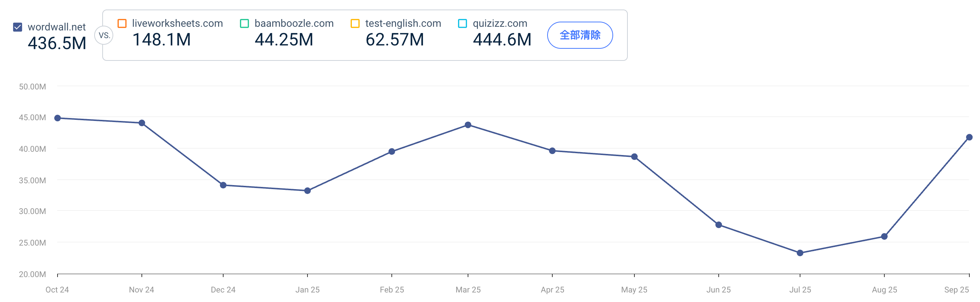This screenshot has width=980, height=302.
Task: Click the 50.00M y-axis label
Action: (x=32, y=87)
